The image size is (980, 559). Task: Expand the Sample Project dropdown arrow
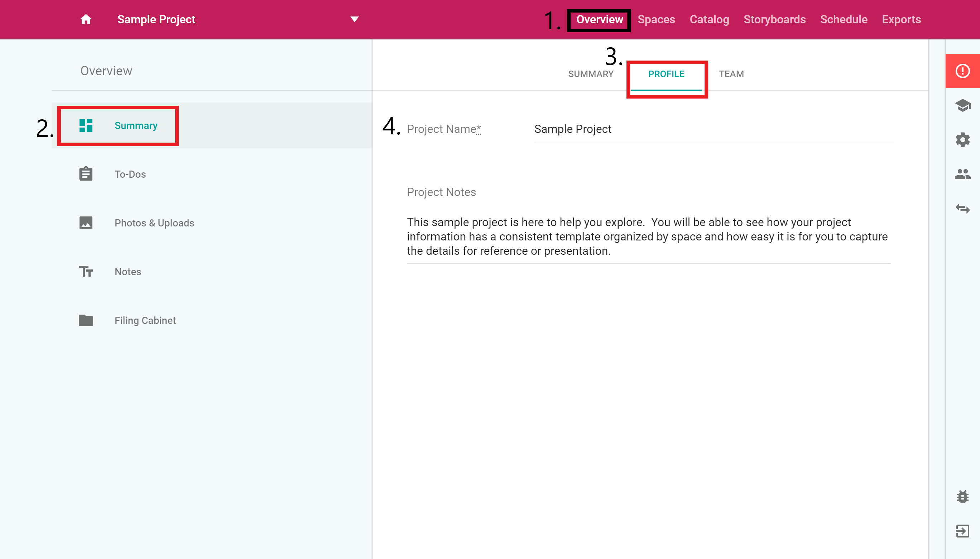click(x=355, y=19)
